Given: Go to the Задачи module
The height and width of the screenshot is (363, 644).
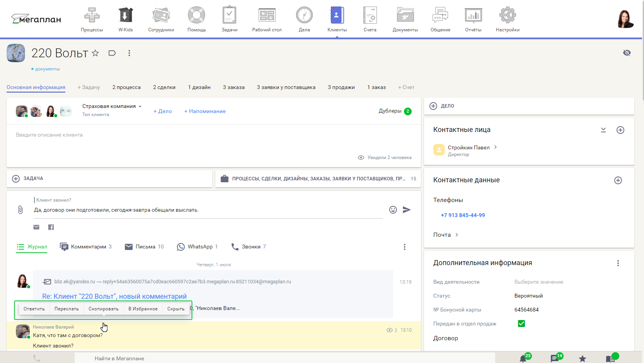Looking at the screenshot, I should coord(230,19).
